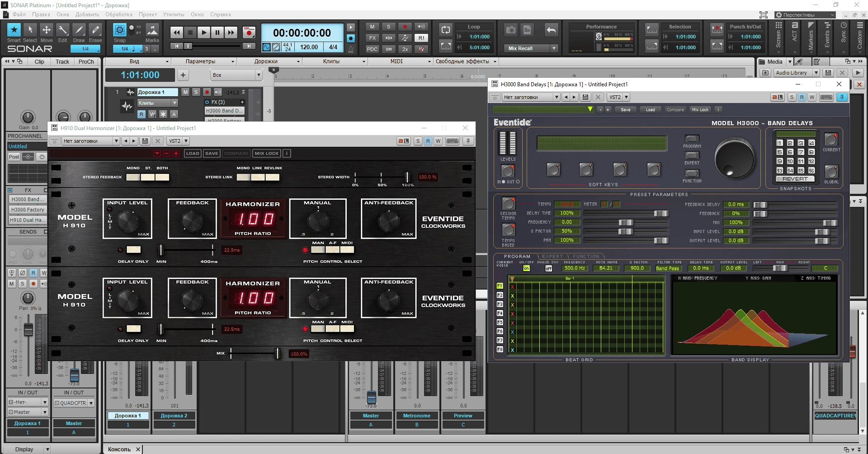This screenshot has width=868, height=454.
Task: Open the Файл menu
Action: tap(19, 14)
